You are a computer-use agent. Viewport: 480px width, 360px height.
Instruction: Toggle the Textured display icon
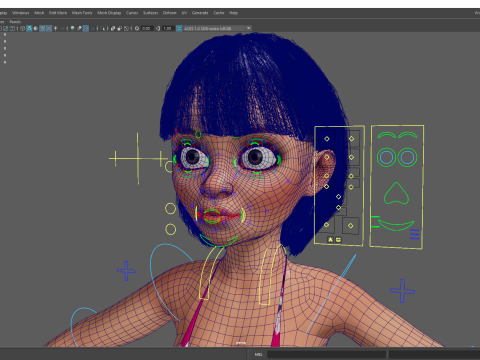point(49,29)
